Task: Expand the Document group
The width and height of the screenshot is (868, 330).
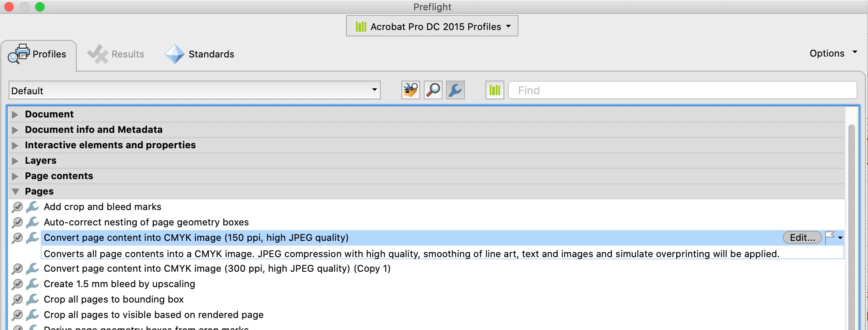Action: pyautogui.click(x=15, y=114)
